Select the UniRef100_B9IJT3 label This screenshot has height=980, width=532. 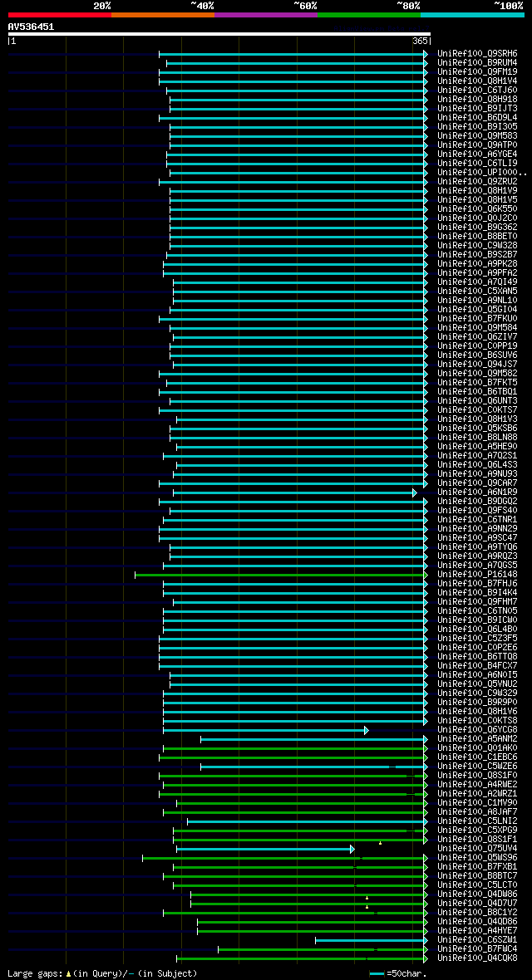[x=477, y=109]
